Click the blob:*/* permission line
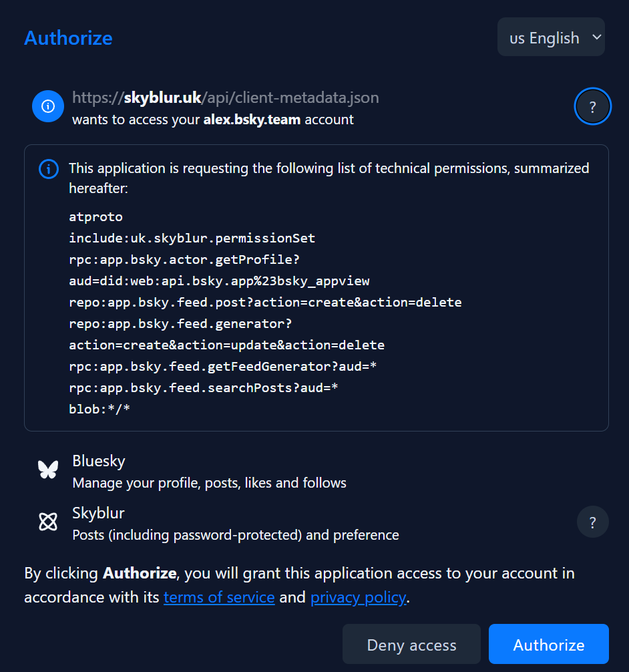The height and width of the screenshot is (672, 629). [99, 408]
